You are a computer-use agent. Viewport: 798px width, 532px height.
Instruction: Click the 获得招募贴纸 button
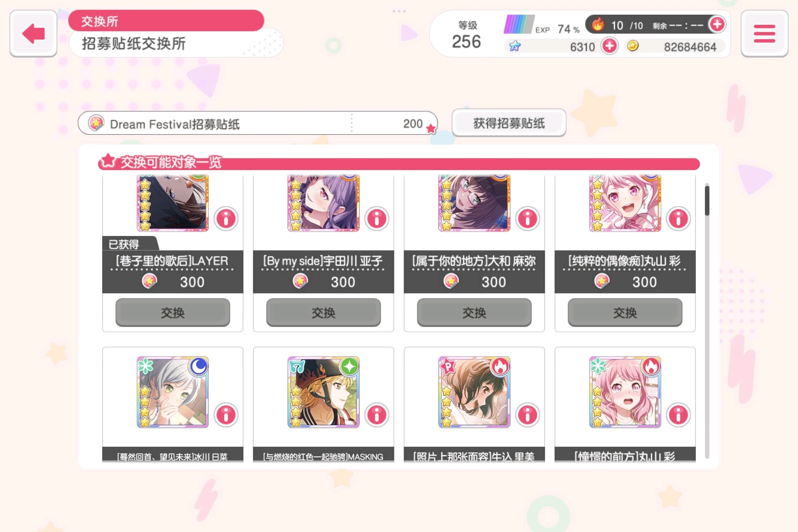pyautogui.click(x=509, y=123)
